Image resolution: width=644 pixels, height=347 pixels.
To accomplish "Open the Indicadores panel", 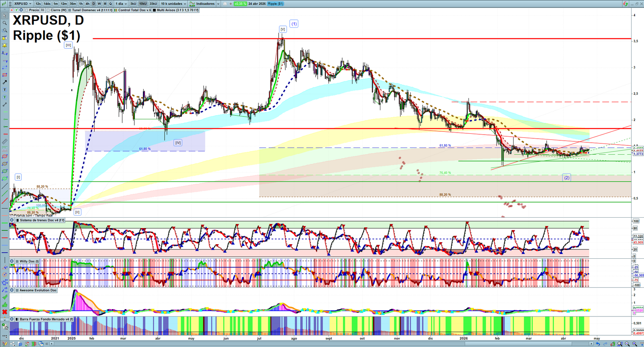I will 202,4.
